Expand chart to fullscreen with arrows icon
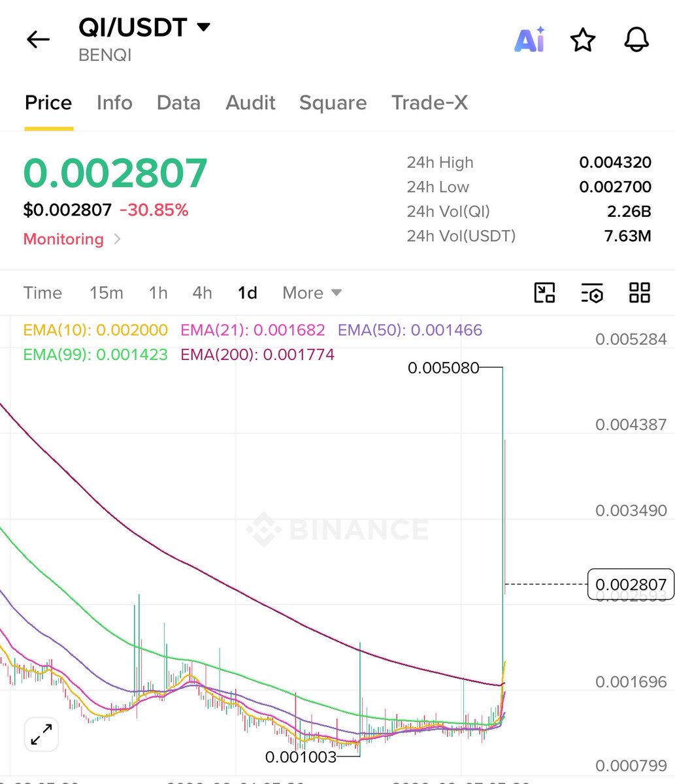 [x=42, y=734]
